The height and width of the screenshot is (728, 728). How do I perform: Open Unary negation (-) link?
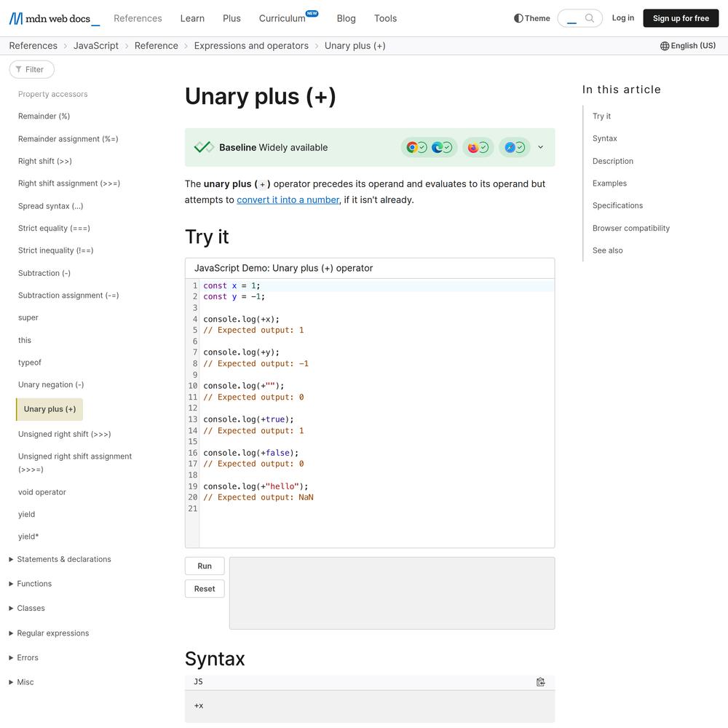tap(51, 384)
